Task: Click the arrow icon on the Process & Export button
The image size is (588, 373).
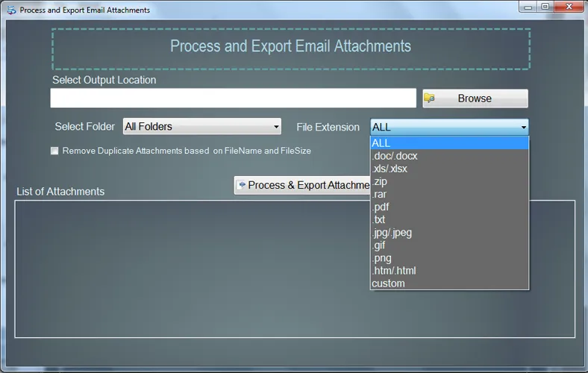Action: tap(243, 184)
